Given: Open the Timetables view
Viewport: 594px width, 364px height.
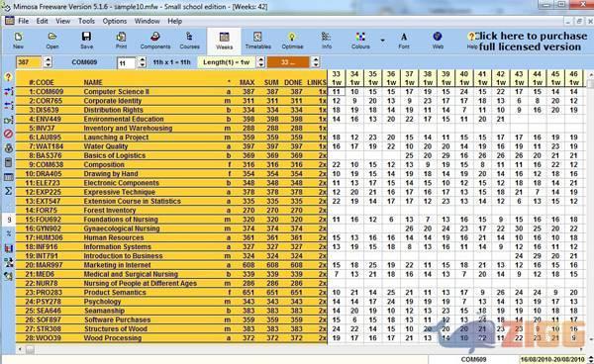Looking at the screenshot, I should pos(258,41).
